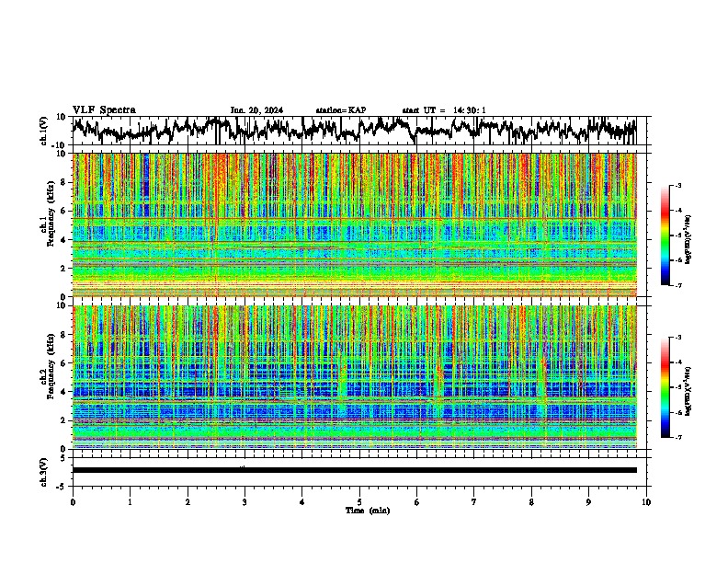Click the ch.1 spectrogram color bar
The height and width of the screenshot is (563, 728).
(x=665, y=236)
